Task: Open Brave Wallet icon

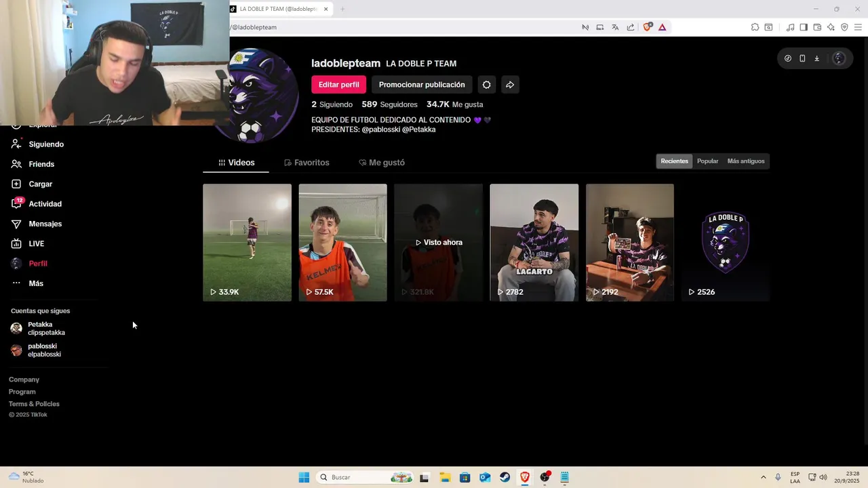Action: 817,27
